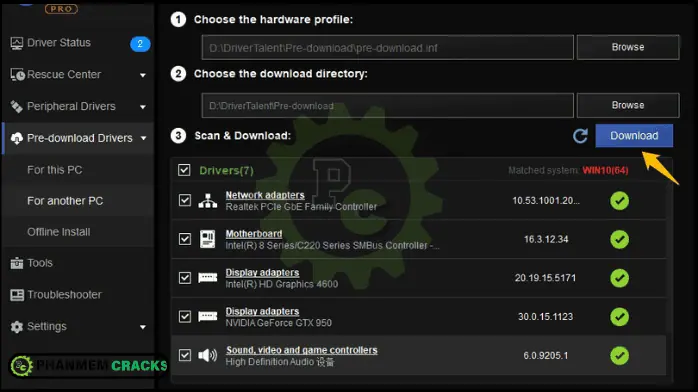Click green check for NVIDIA GeForce GTX 950
The image size is (698, 392).
[619, 317]
